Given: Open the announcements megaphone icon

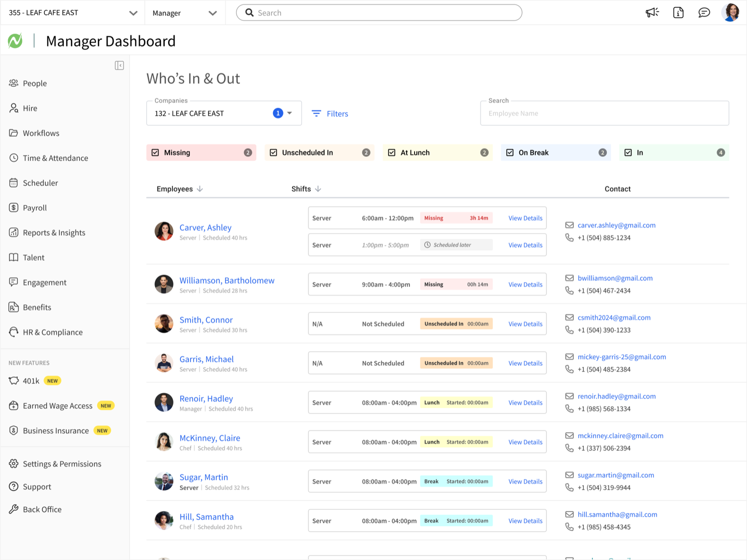Looking at the screenshot, I should 652,12.
